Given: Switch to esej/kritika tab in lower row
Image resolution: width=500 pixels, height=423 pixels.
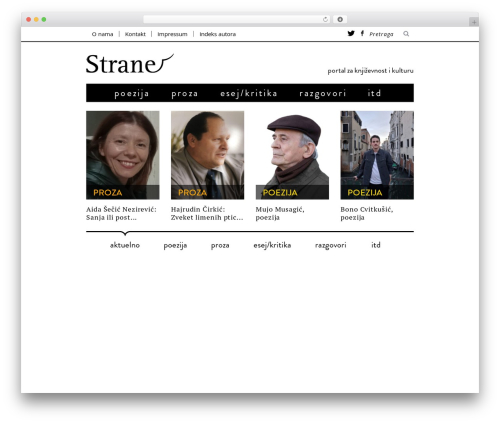Looking at the screenshot, I should (x=272, y=245).
